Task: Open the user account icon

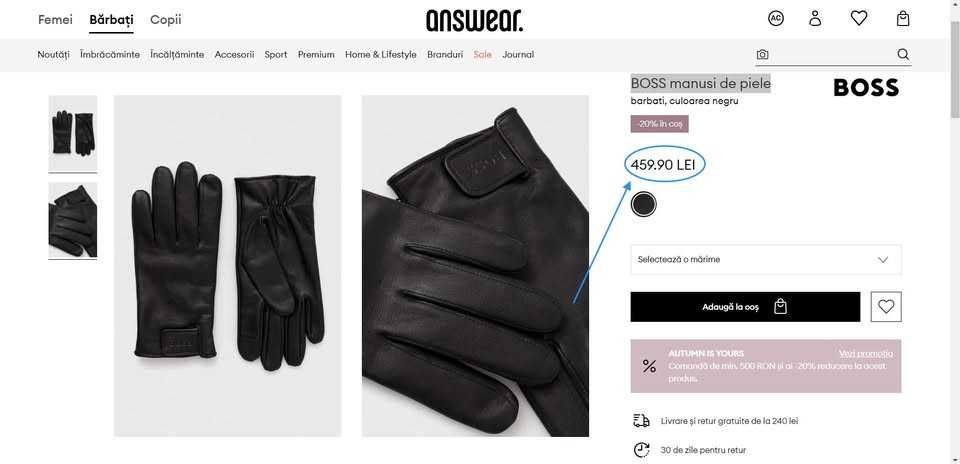Action: [815, 18]
